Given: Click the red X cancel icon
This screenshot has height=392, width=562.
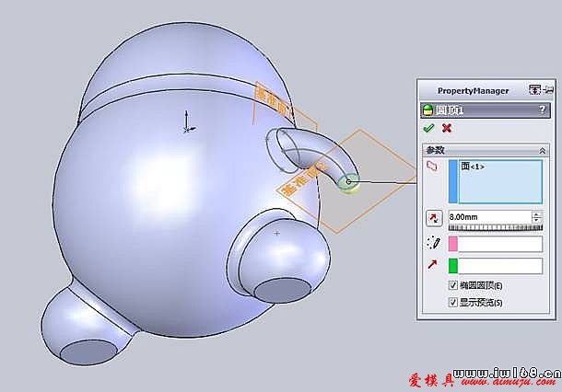Looking at the screenshot, I should click(x=447, y=128).
